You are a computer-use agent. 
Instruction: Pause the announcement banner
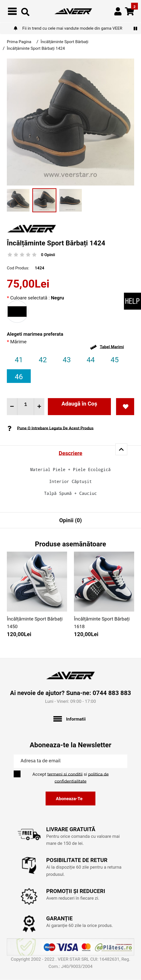point(135,28)
